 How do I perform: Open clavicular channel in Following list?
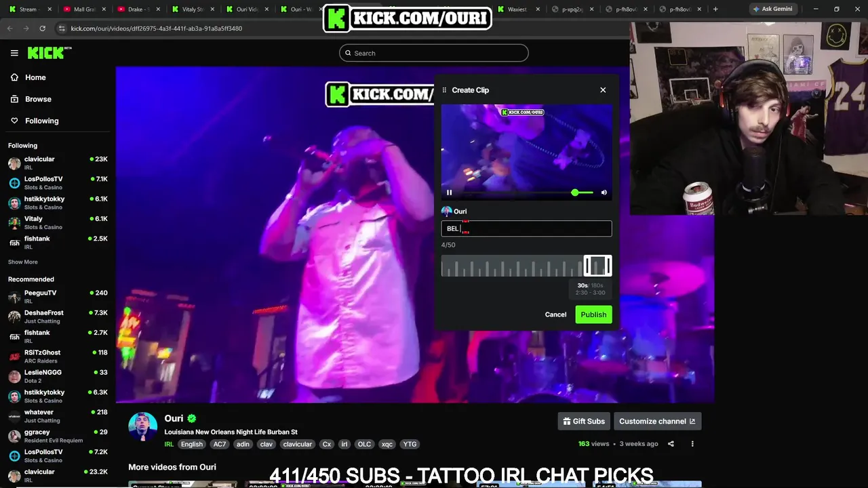click(58, 163)
